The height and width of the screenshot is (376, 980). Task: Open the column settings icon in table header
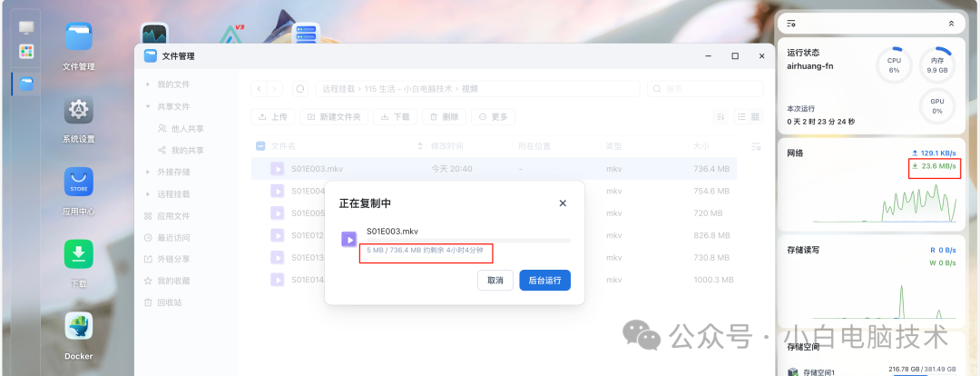[x=756, y=146]
